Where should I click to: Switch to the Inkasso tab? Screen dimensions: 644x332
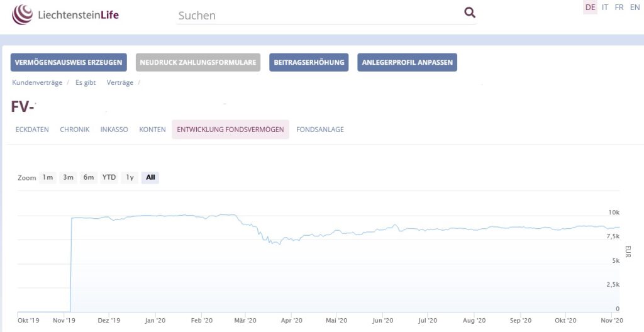pos(114,130)
